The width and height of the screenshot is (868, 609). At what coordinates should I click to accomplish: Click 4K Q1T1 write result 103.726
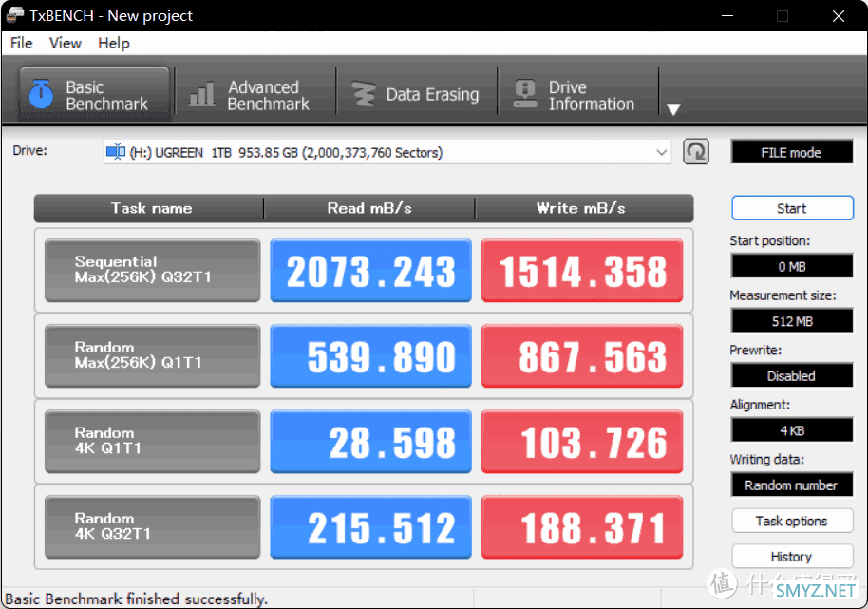[582, 441]
